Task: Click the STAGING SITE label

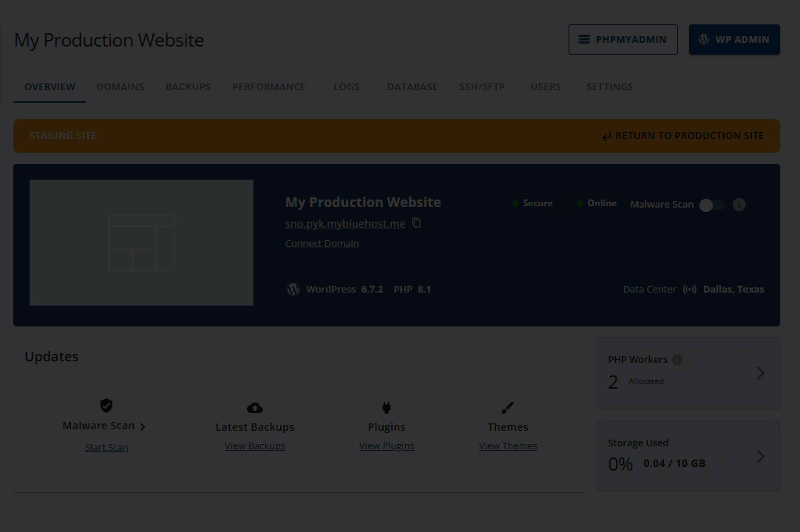Action: (x=63, y=136)
